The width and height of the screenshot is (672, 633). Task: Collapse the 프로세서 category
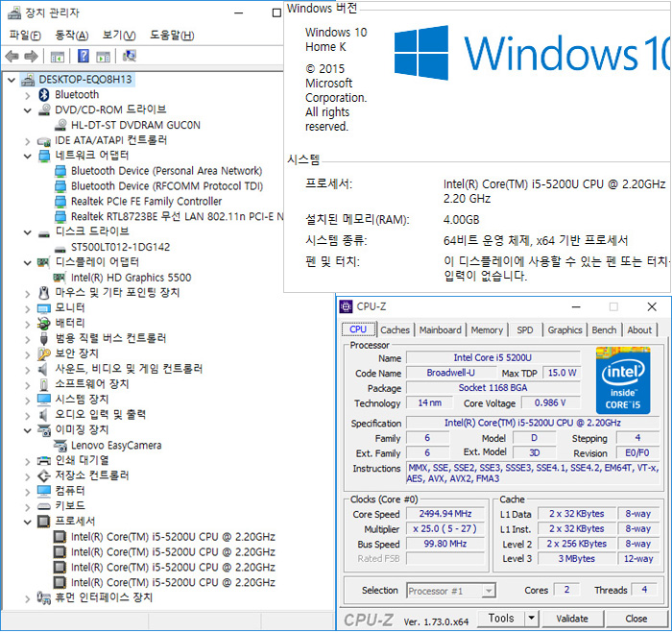(x=28, y=523)
